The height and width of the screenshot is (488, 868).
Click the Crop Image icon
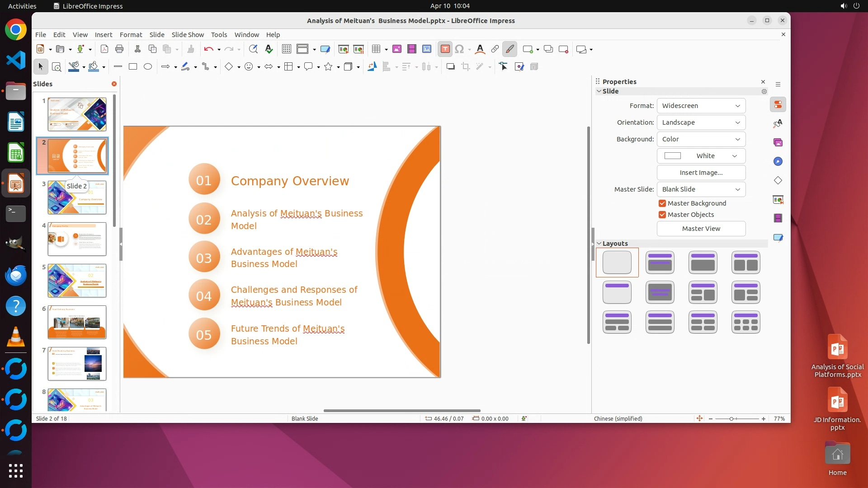pyautogui.click(x=465, y=67)
